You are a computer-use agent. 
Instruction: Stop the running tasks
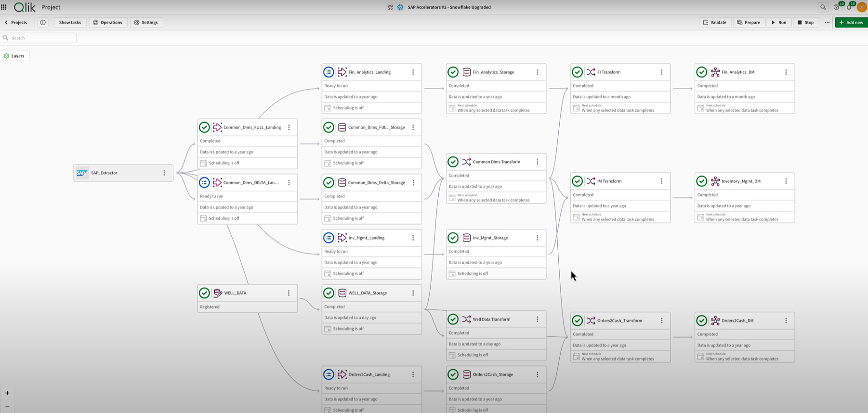(805, 23)
